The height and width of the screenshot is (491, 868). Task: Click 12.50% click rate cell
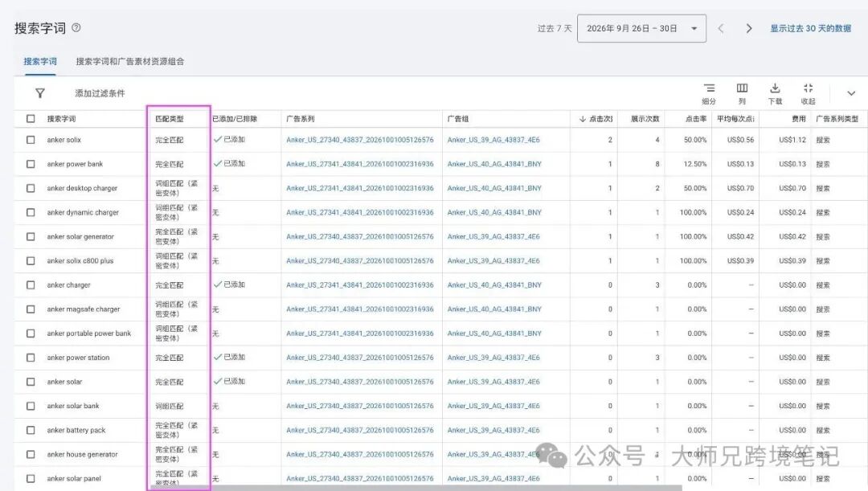click(x=694, y=164)
